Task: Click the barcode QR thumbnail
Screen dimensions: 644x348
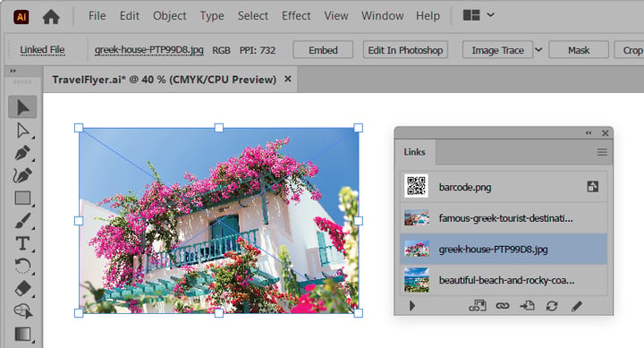Action: click(416, 186)
